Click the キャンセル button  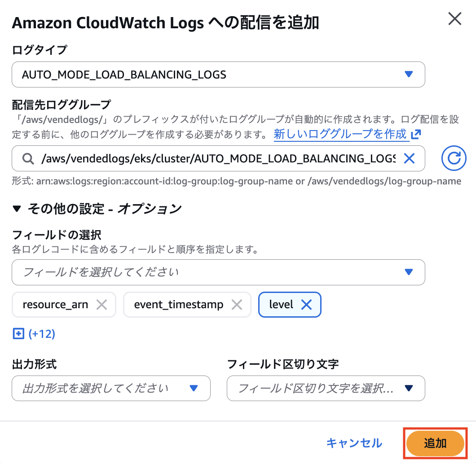coord(354,443)
